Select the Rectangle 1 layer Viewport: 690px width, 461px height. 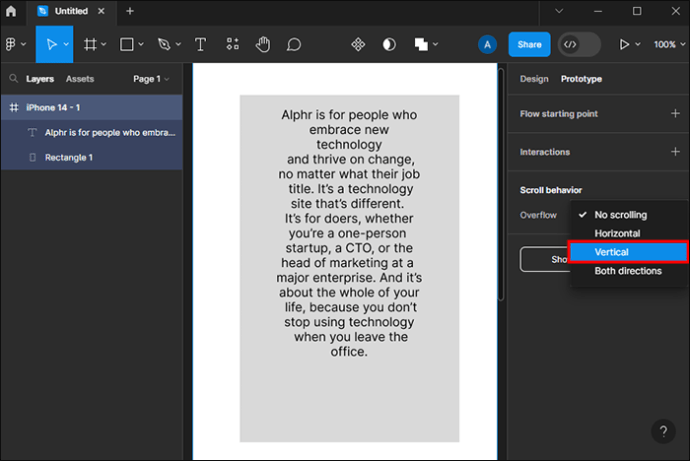pos(68,157)
